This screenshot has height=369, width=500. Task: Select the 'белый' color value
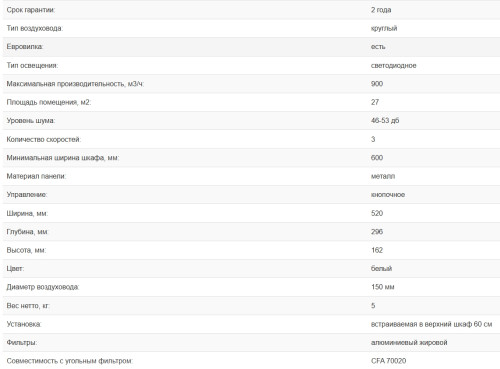(x=382, y=268)
